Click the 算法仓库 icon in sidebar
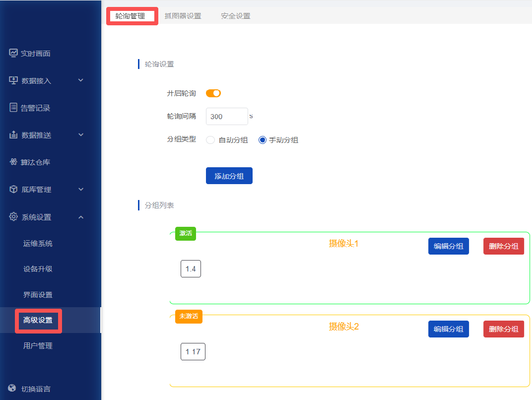 click(13, 162)
